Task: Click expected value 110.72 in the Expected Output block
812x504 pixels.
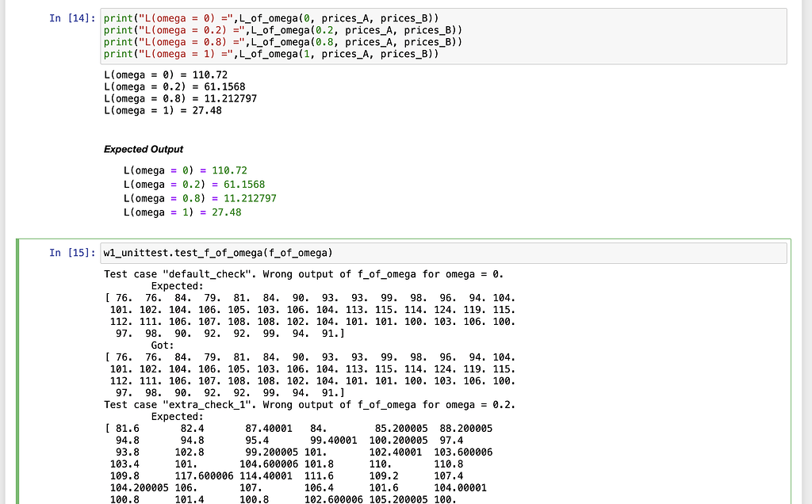Action: (x=229, y=170)
